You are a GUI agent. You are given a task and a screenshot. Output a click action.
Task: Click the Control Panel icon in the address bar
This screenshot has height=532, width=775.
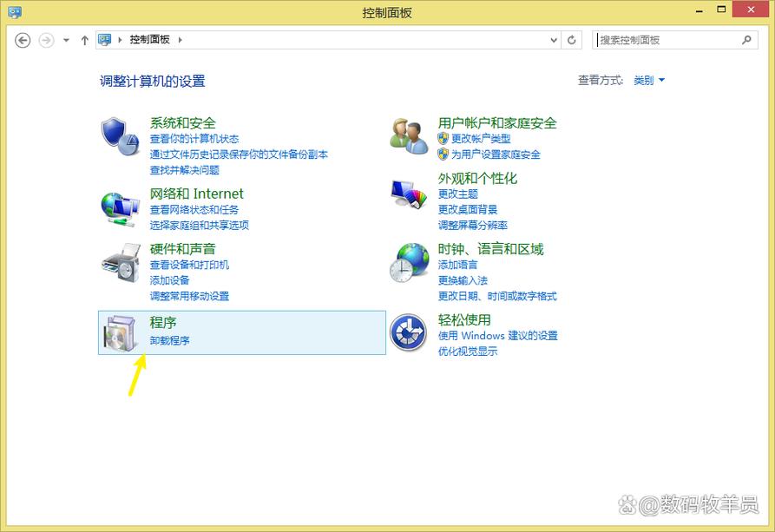[106, 39]
